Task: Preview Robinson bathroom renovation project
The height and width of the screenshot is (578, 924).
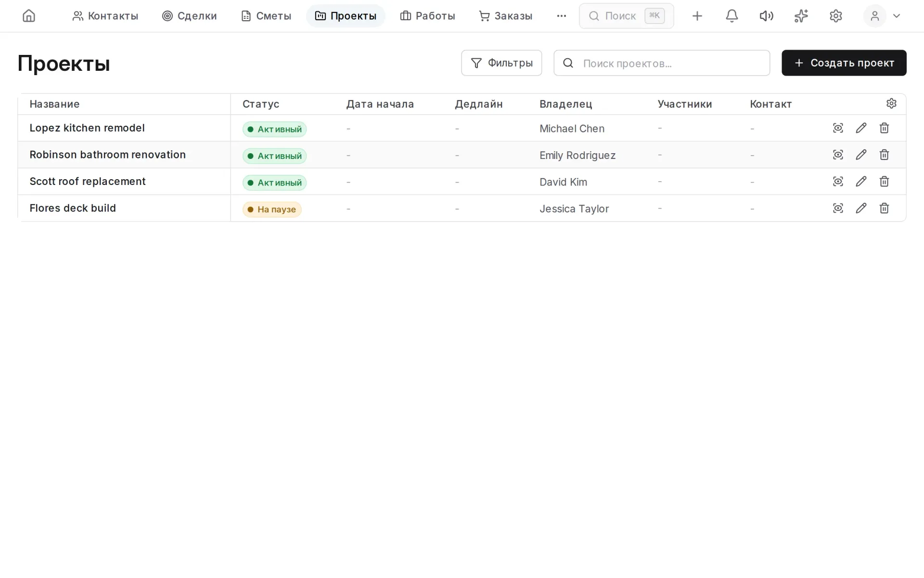Action: pyautogui.click(x=838, y=155)
